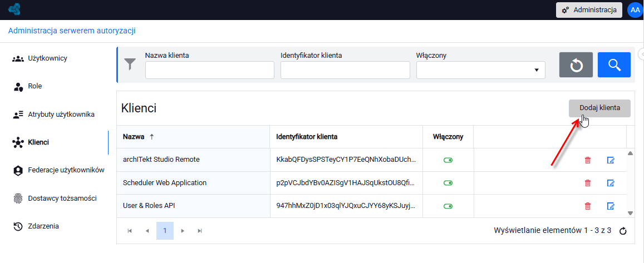Image resolution: width=644 pixels, height=263 pixels.
Task: Click the identifier starting with p2pVCJbd
Action: click(346, 183)
